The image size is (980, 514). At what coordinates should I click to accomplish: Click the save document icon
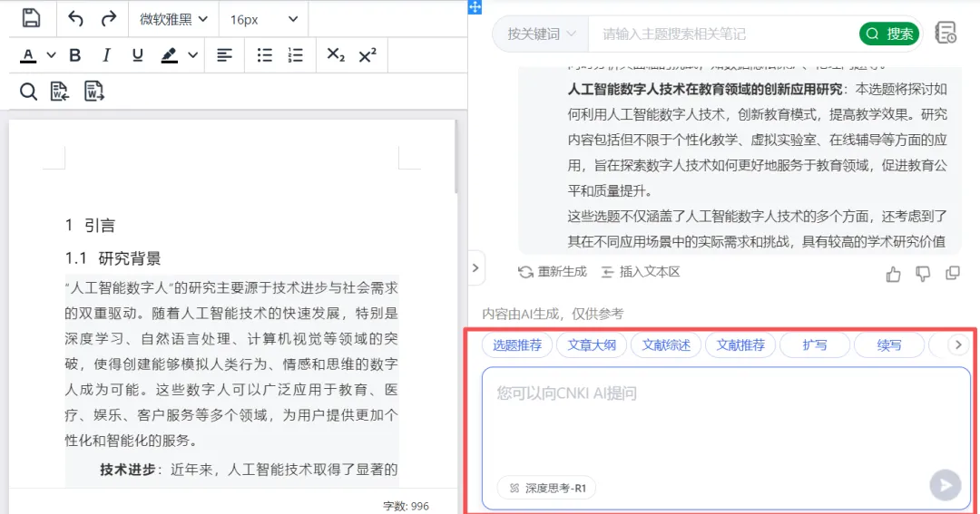31,18
